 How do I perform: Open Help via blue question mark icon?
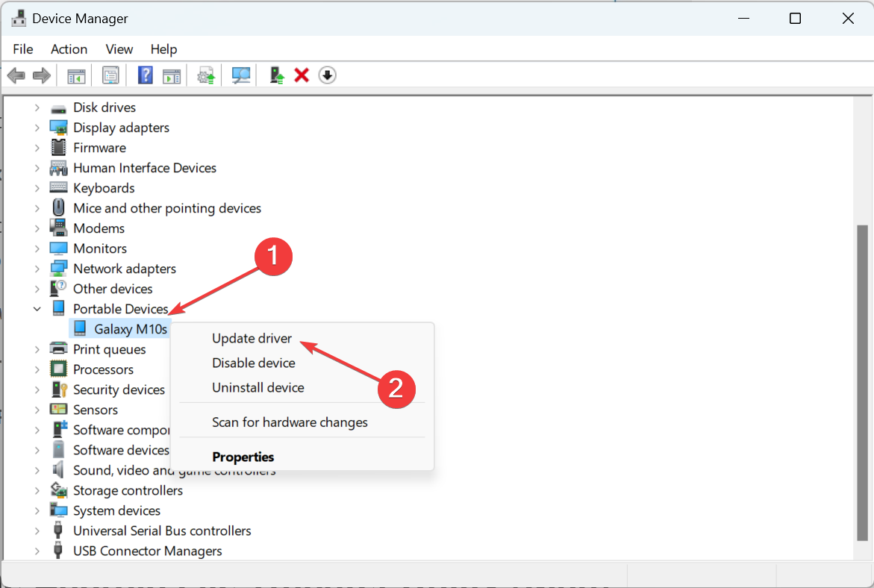click(x=145, y=75)
